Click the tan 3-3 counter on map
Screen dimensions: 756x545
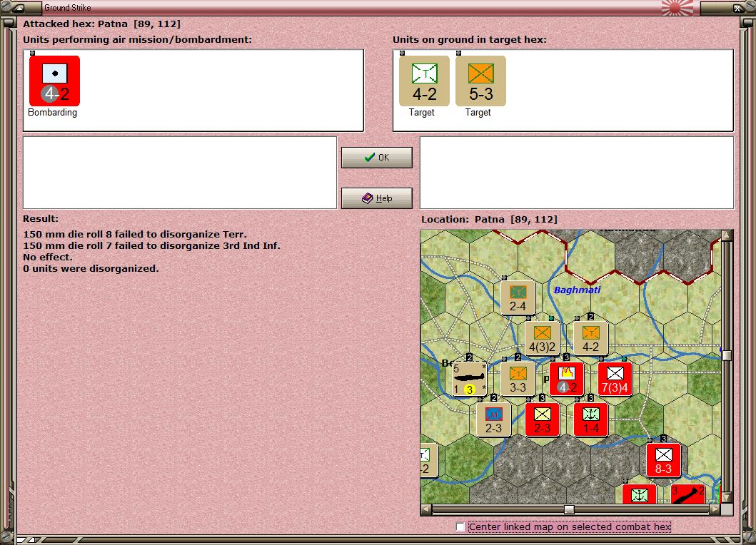(518, 380)
